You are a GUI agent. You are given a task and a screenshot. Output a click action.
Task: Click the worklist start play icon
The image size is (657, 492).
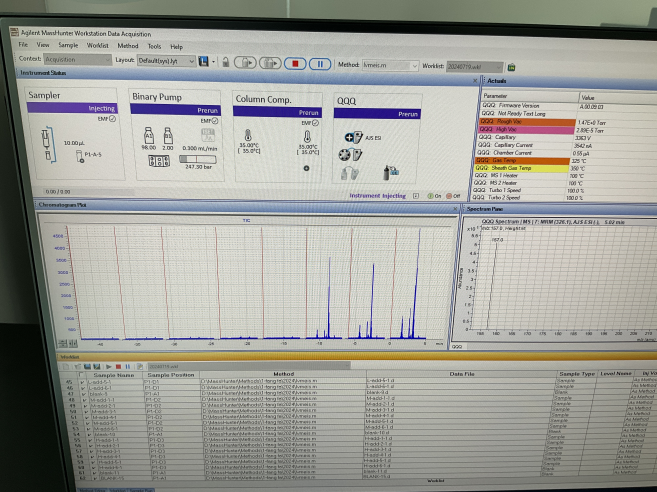click(x=109, y=366)
